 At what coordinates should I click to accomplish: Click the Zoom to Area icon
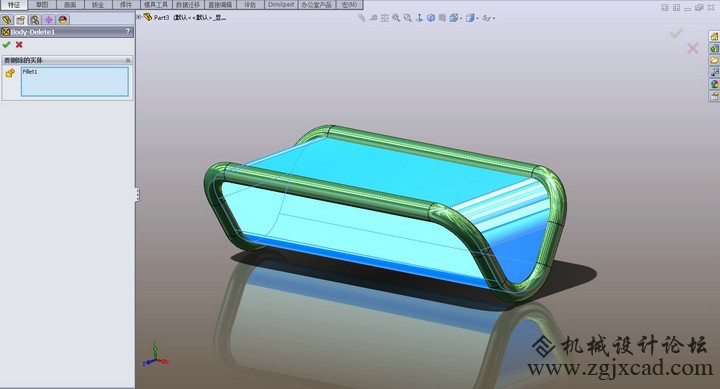[407, 18]
